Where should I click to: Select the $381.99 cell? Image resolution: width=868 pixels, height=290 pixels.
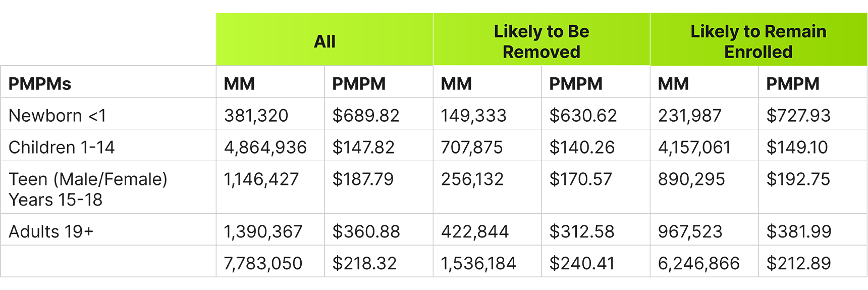[x=813, y=229]
